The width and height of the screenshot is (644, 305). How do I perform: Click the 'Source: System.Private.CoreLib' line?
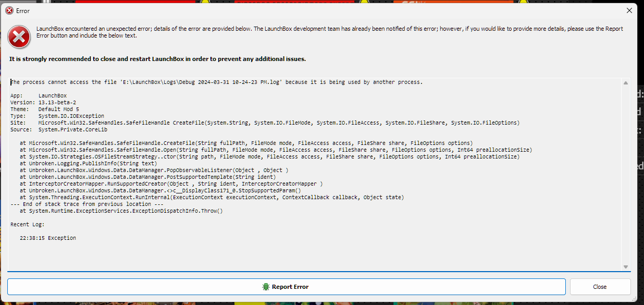(x=59, y=130)
